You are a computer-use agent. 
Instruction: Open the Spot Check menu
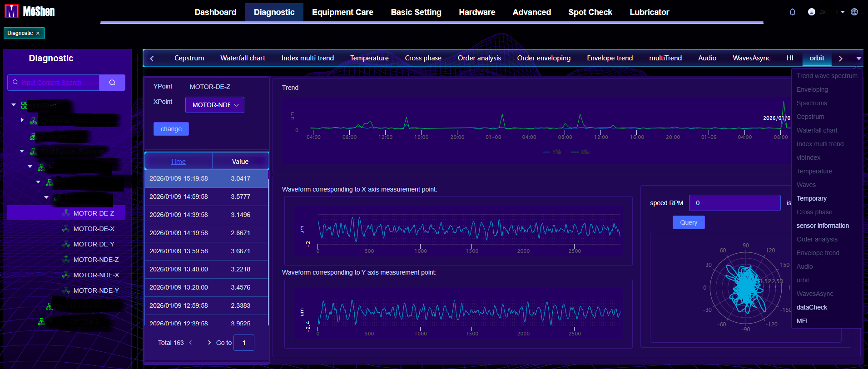point(590,12)
